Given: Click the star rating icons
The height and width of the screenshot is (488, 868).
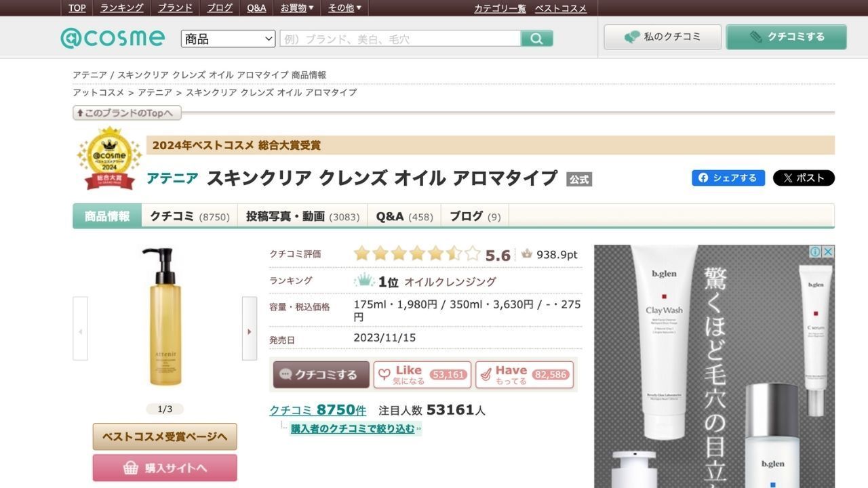Looking at the screenshot, I should (417, 254).
